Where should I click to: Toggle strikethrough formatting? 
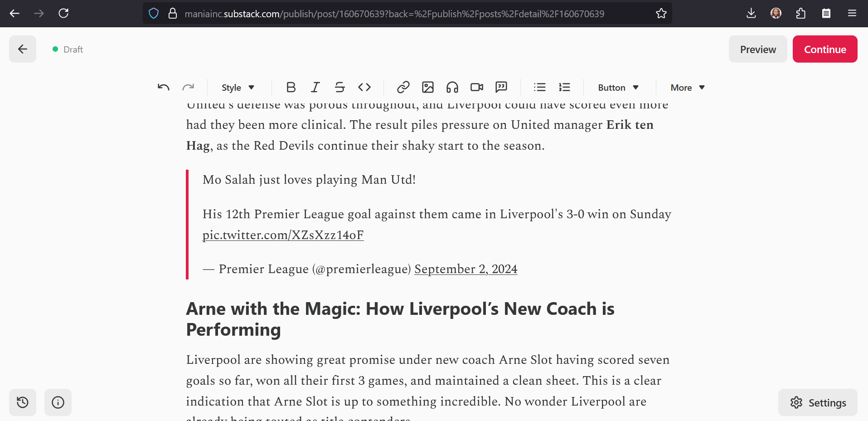pos(340,87)
